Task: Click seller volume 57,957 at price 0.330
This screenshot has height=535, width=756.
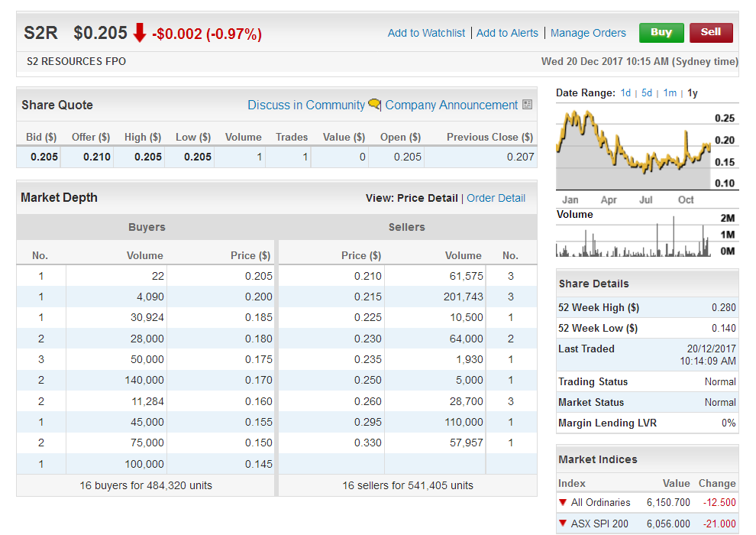Action: (467, 443)
